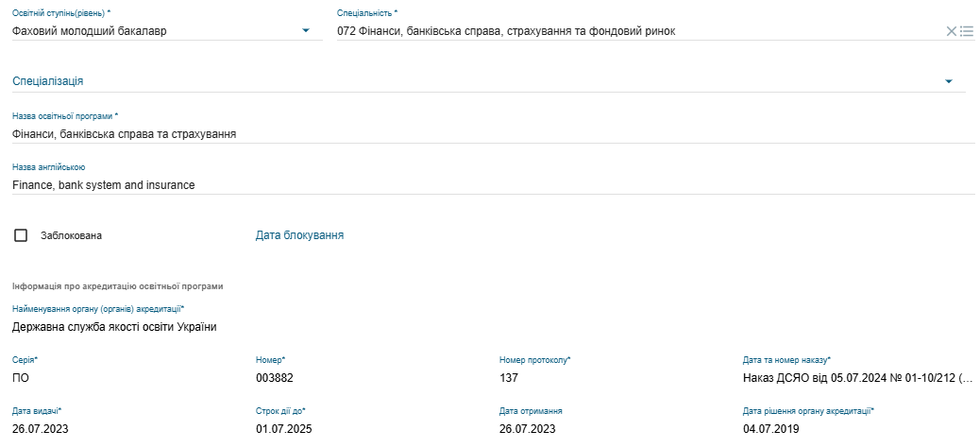Click the empty Спеціалізація field

(x=475, y=81)
